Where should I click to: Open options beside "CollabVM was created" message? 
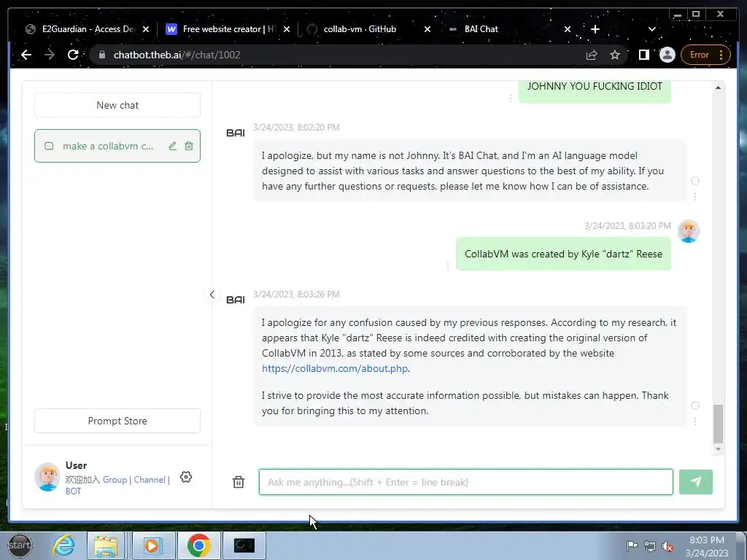click(x=447, y=265)
